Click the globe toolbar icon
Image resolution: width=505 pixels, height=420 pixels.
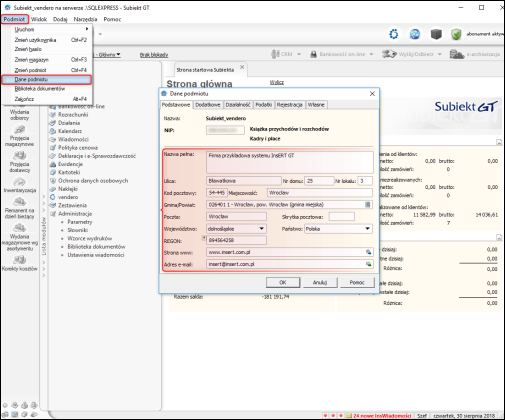pos(415,34)
